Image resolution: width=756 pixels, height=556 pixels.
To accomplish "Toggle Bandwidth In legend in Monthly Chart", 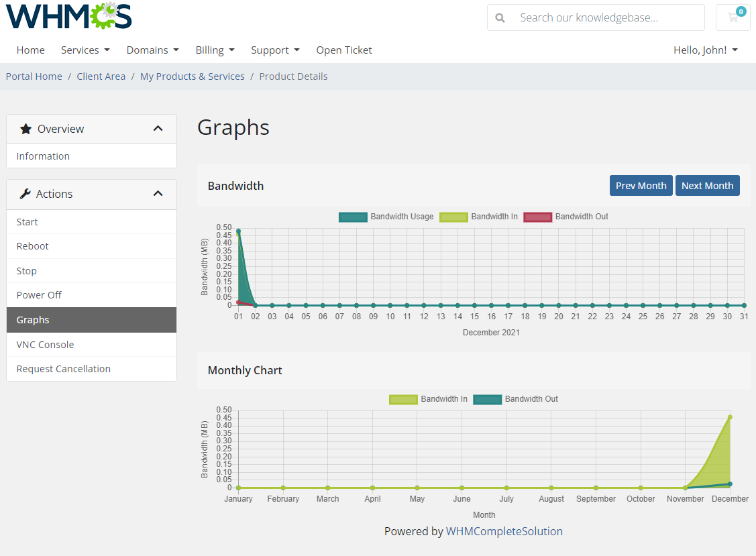I will click(x=403, y=399).
